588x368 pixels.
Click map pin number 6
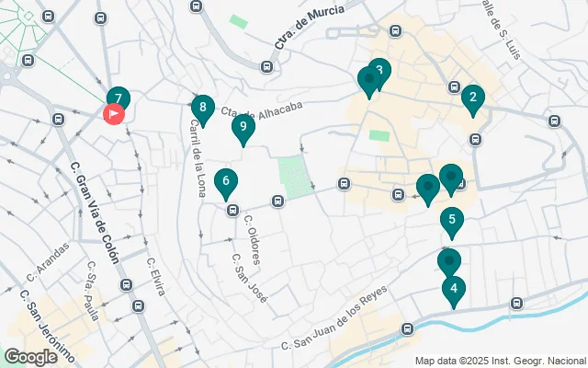(x=226, y=185)
